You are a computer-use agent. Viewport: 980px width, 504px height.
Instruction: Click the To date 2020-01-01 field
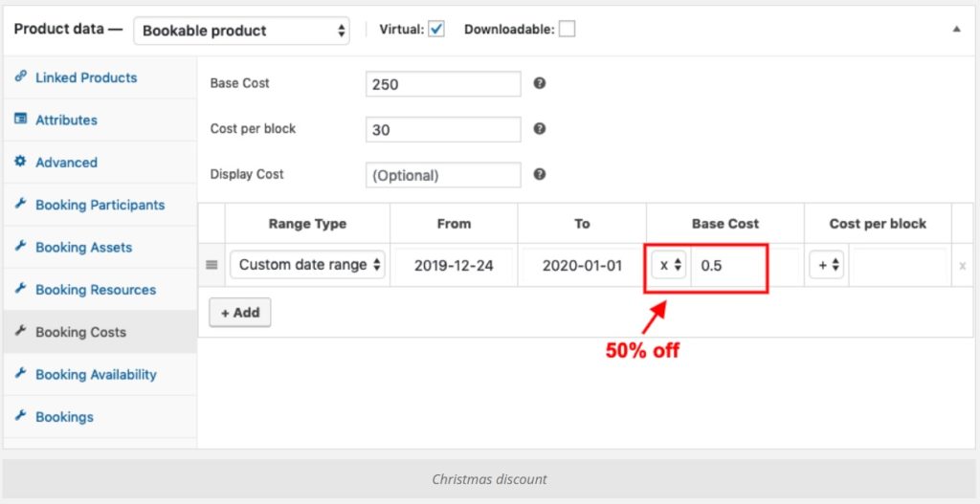(x=582, y=266)
